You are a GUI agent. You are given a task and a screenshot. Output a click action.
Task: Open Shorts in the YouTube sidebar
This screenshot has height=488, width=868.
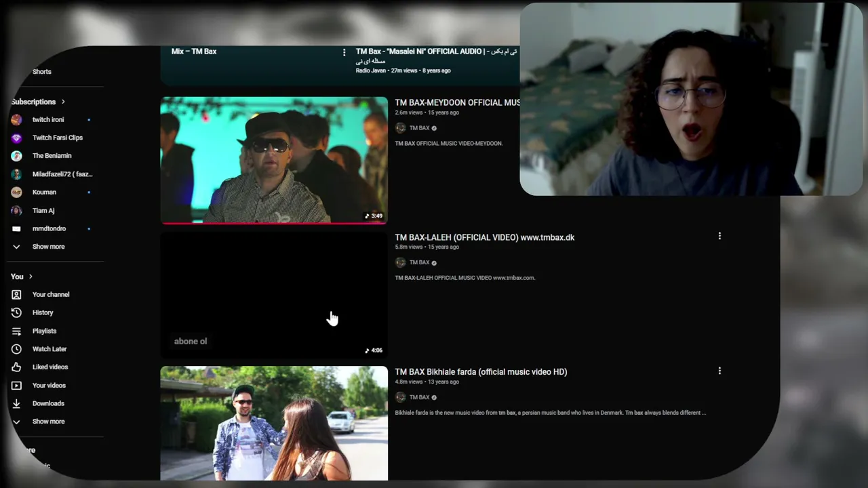tap(41, 72)
